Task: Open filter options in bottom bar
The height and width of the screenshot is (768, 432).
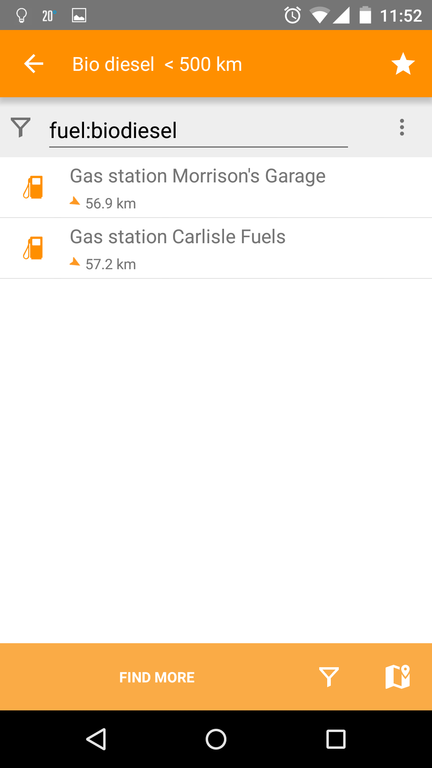Action: pyautogui.click(x=329, y=677)
